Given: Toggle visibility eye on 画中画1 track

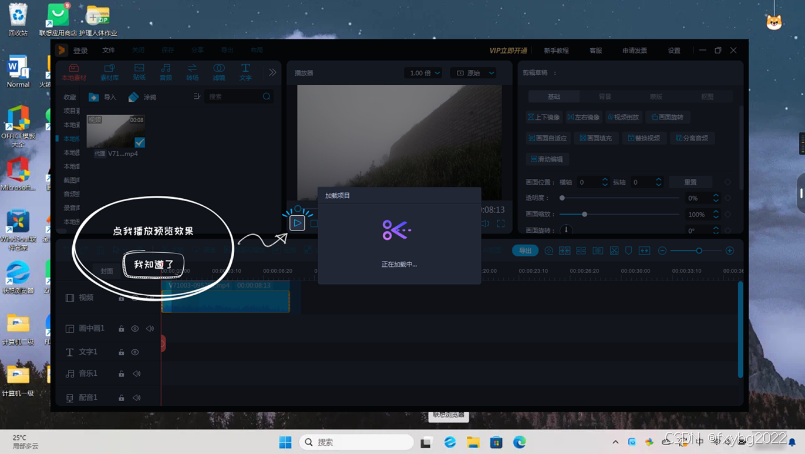Looking at the screenshot, I should pyautogui.click(x=135, y=328).
